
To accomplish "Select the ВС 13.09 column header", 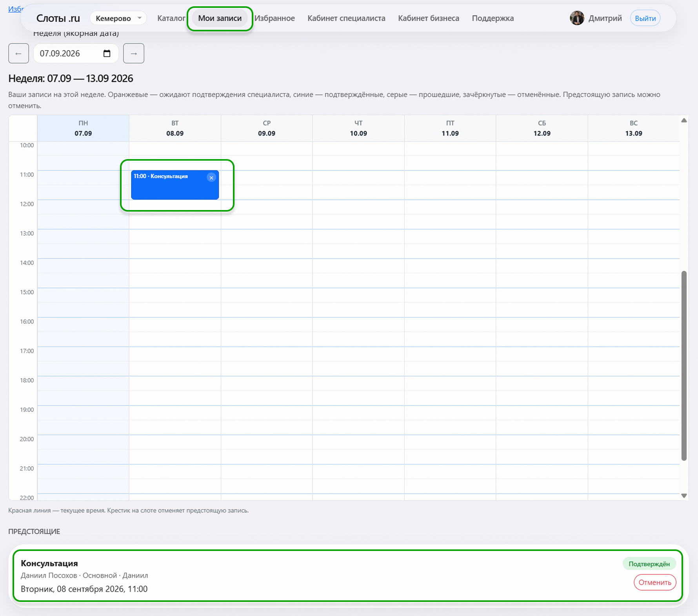I will 634,128.
